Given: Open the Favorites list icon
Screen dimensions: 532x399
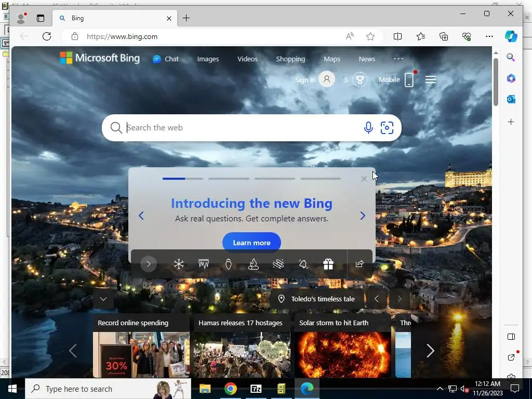Looking at the screenshot, I should tap(421, 36).
